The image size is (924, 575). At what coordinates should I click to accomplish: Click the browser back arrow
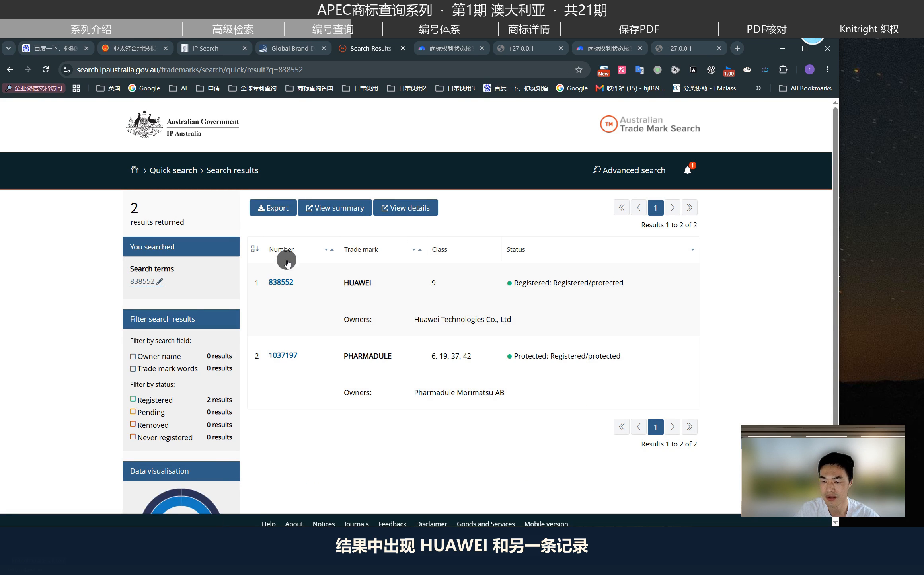click(10, 70)
